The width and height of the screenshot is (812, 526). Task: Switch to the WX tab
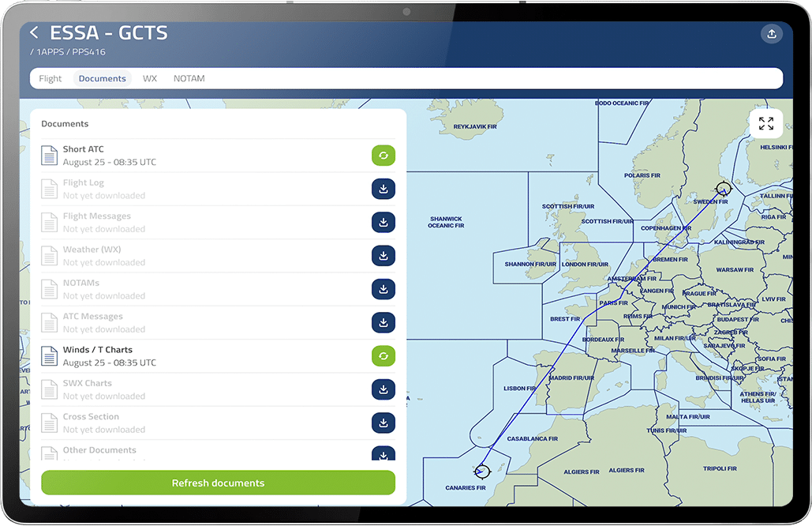(150, 79)
